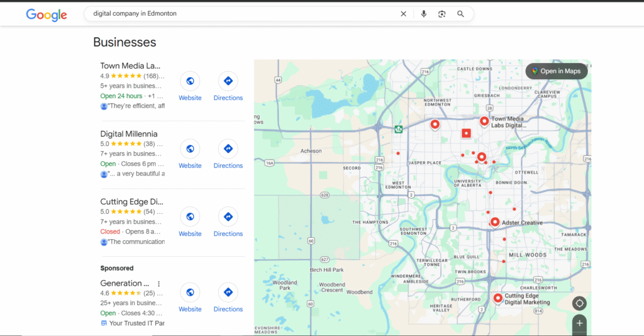Select Town Media Labs Digital map pin

(x=484, y=121)
